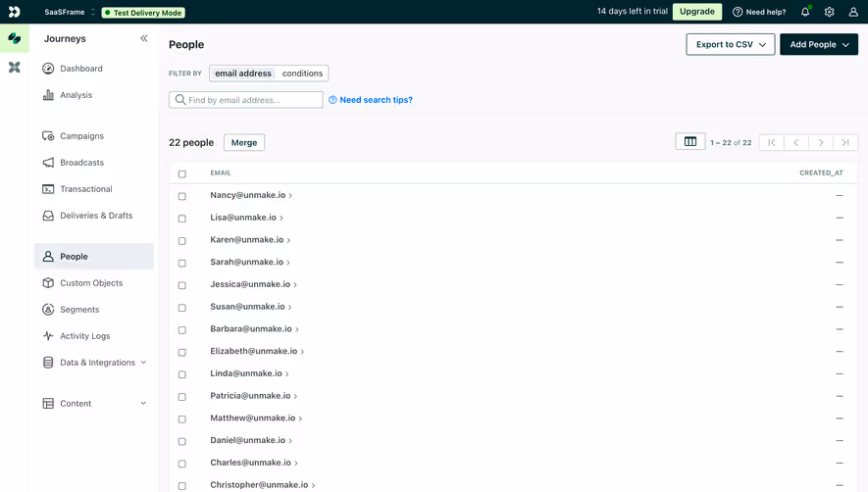Click the Campaigns icon in sidebar
The image size is (868, 492).
[48, 136]
